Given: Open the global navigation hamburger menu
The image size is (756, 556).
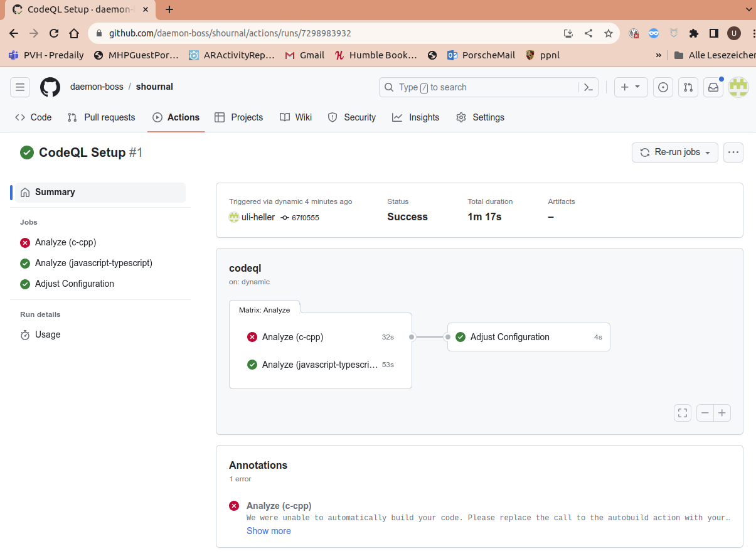Looking at the screenshot, I should 20,87.
